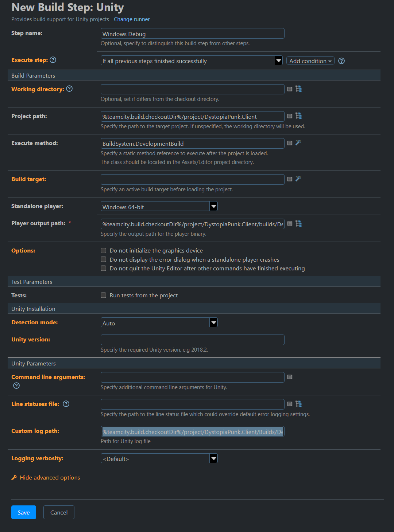Viewport: 394px width, 532px height.
Task: Click inside the Unity version field
Action: tap(193, 340)
